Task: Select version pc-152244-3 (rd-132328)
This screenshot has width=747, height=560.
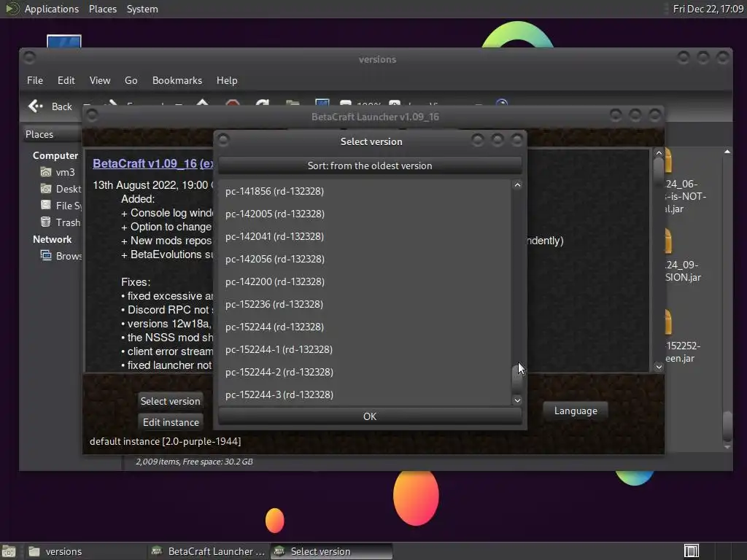Action: click(365, 394)
